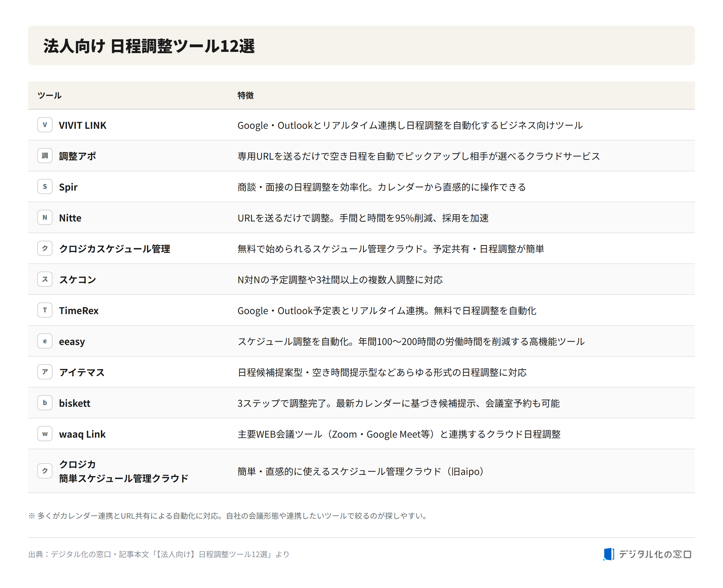Click VIVIT LINK description about Google・Outlook連携
Screen dimensions: 723x588
(410, 125)
